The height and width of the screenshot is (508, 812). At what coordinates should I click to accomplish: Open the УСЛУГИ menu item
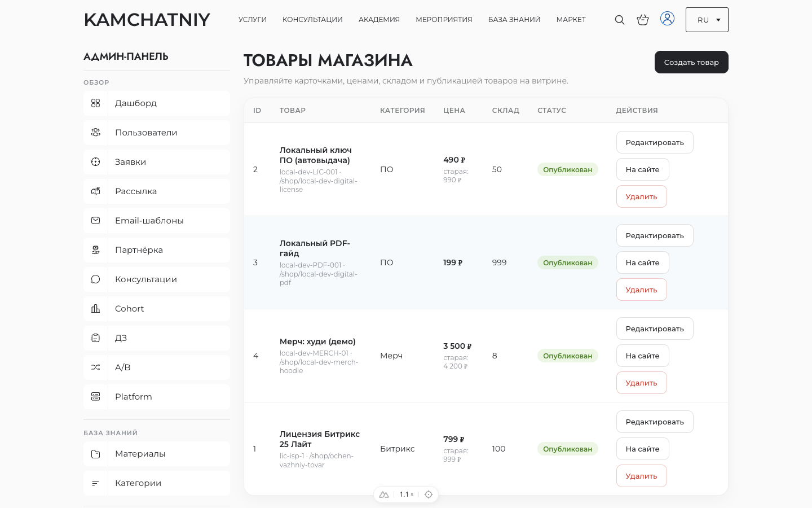click(253, 20)
